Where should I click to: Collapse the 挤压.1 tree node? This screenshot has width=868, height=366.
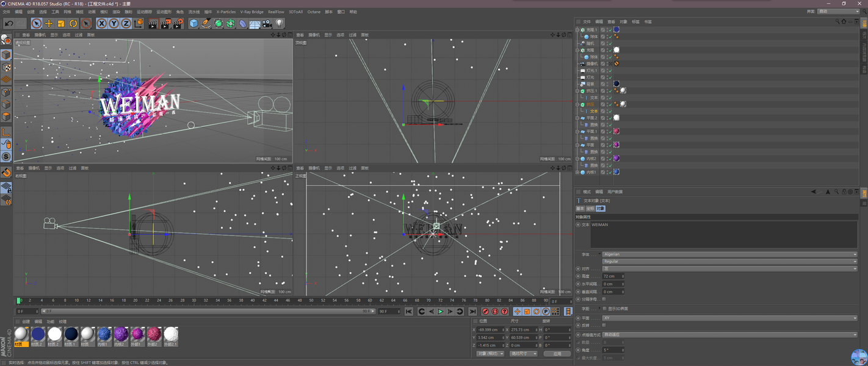pyautogui.click(x=577, y=91)
